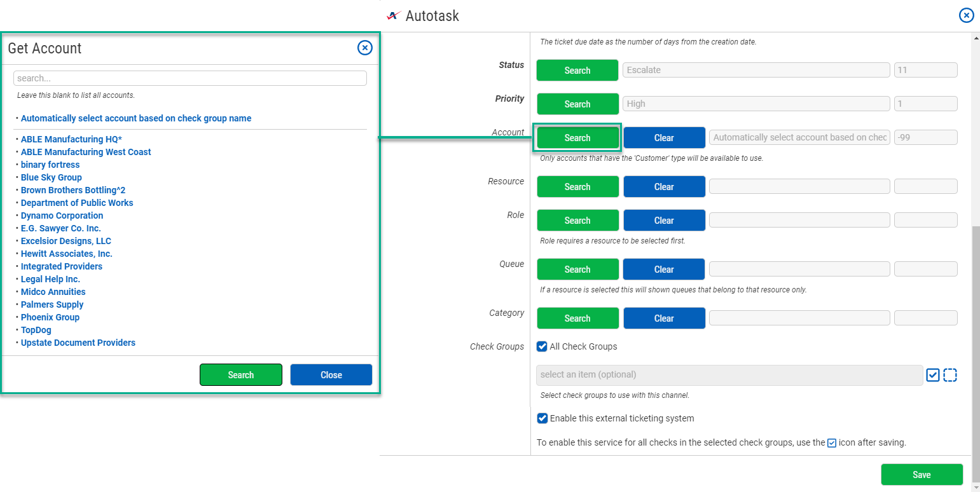Click the account search input field
This screenshot has width=980, height=492.
190,78
